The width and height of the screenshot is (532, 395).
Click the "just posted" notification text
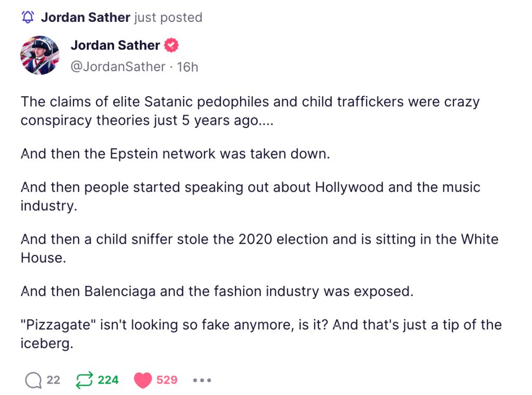168,17
